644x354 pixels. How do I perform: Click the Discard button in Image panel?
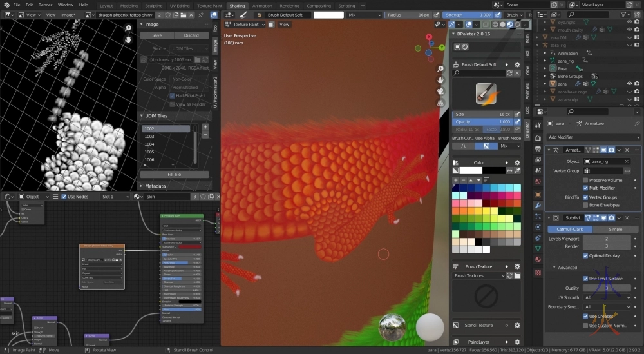click(x=191, y=35)
